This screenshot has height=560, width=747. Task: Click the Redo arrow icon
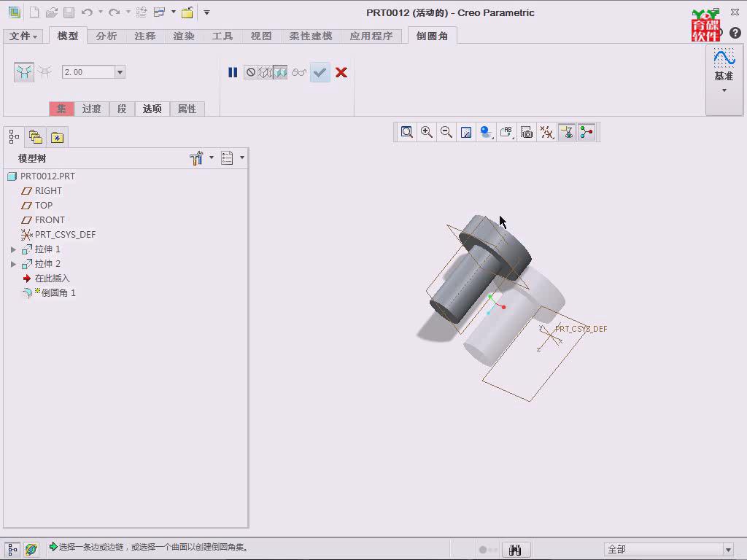(x=115, y=12)
